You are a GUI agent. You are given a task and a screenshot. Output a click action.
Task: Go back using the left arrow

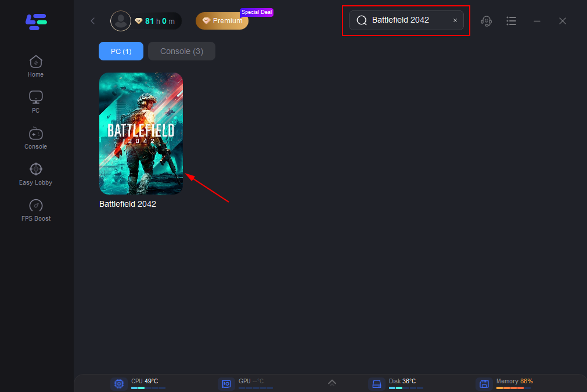[x=93, y=21]
